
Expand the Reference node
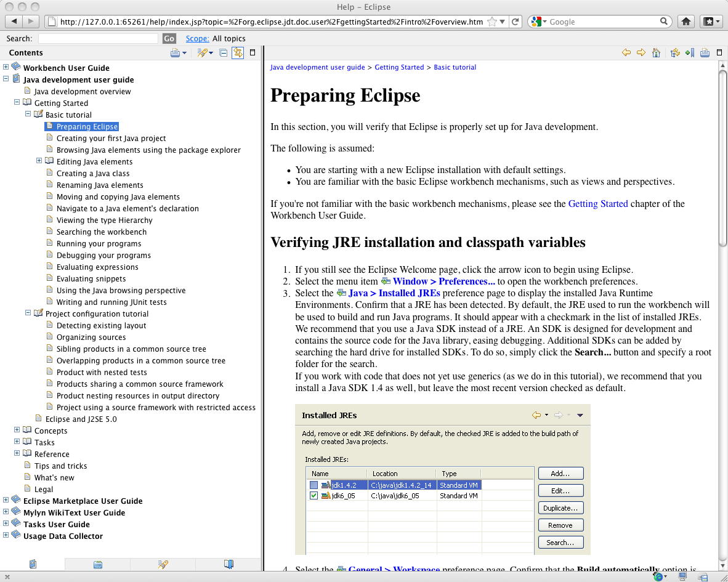point(17,453)
